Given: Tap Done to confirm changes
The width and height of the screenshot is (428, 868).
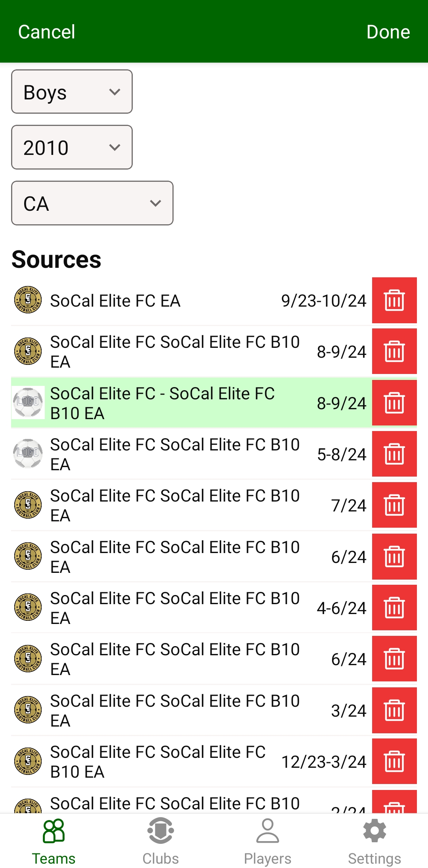Looking at the screenshot, I should [x=388, y=32].
